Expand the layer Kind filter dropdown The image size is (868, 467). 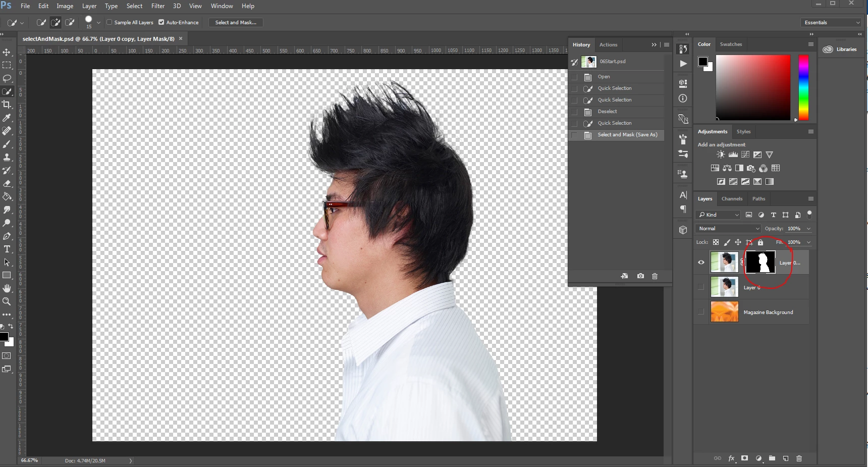click(x=718, y=215)
